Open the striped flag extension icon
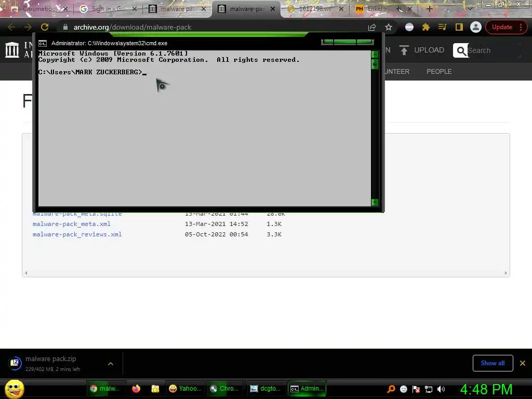532x399 pixels. click(409, 27)
